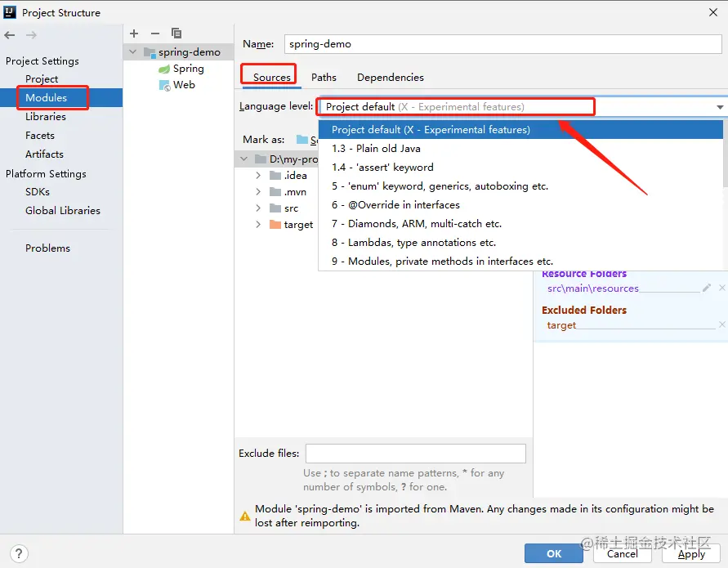Expand the .mvn folder
The height and width of the screenshot is (568, 728).
[x=258, y=191]
